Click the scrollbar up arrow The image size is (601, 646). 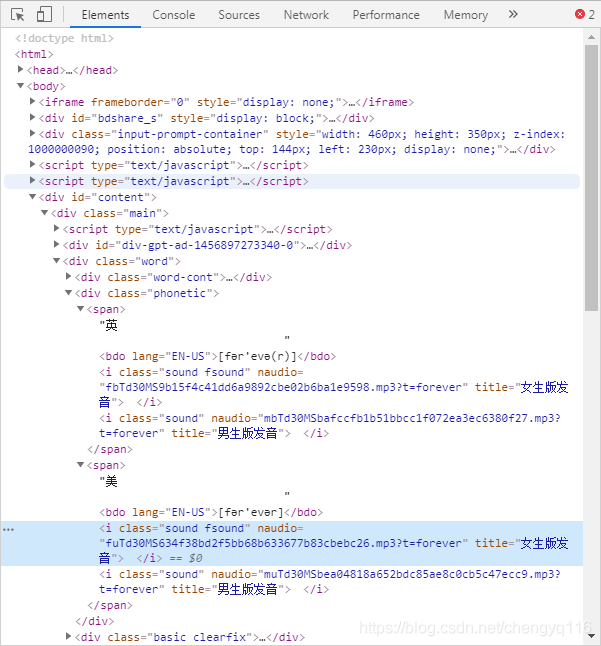point(592,37)
